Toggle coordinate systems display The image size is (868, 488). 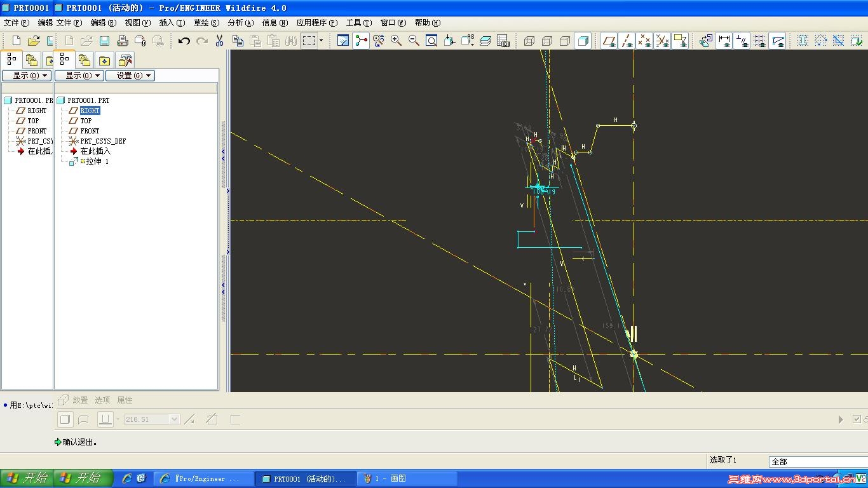tap(662, 41)
